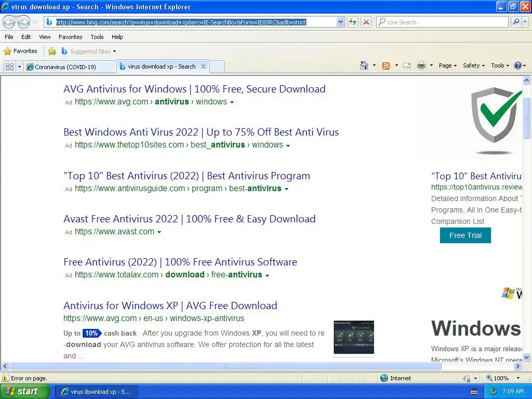Click the green checkmark shield image

pos(496,121)
